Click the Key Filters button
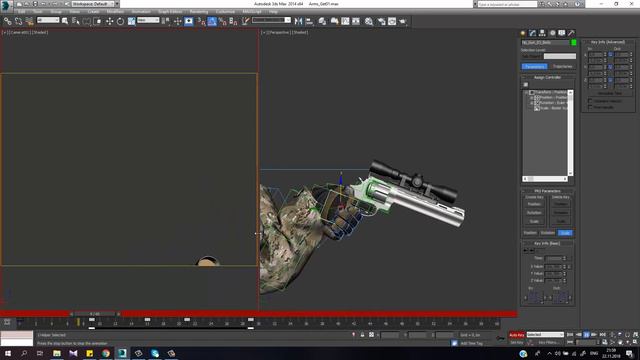 548,342
